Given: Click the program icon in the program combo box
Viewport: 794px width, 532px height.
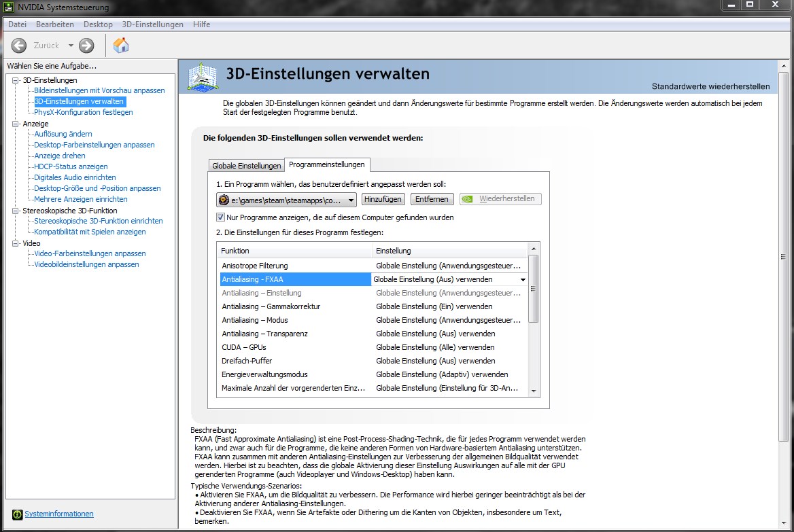Looking at the screenshot, I should point(224,200).
